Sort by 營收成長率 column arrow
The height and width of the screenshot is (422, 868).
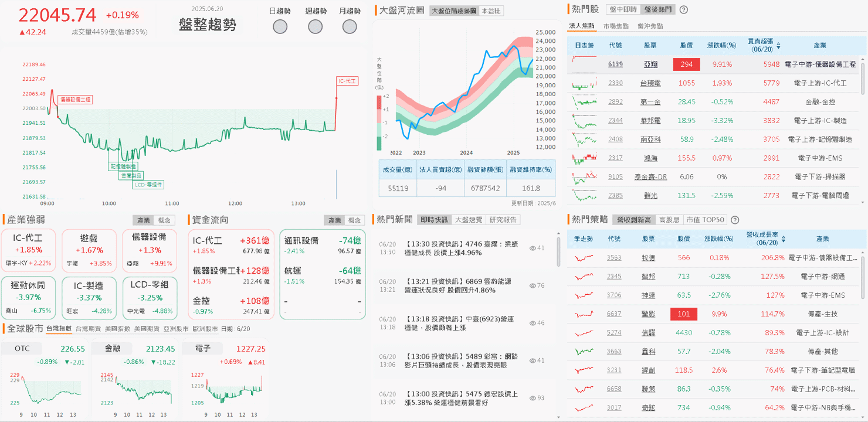pyautogui.click(x=784, y=239)
